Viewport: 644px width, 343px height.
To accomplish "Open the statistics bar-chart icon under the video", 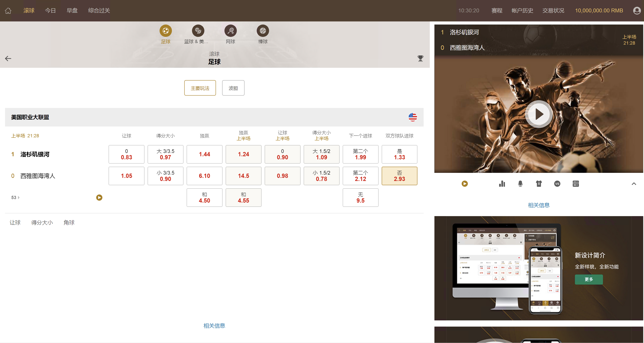I will 502,184.
